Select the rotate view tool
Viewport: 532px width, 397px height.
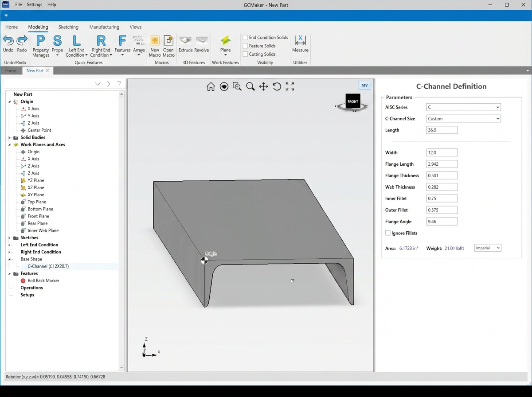point(277,86)
